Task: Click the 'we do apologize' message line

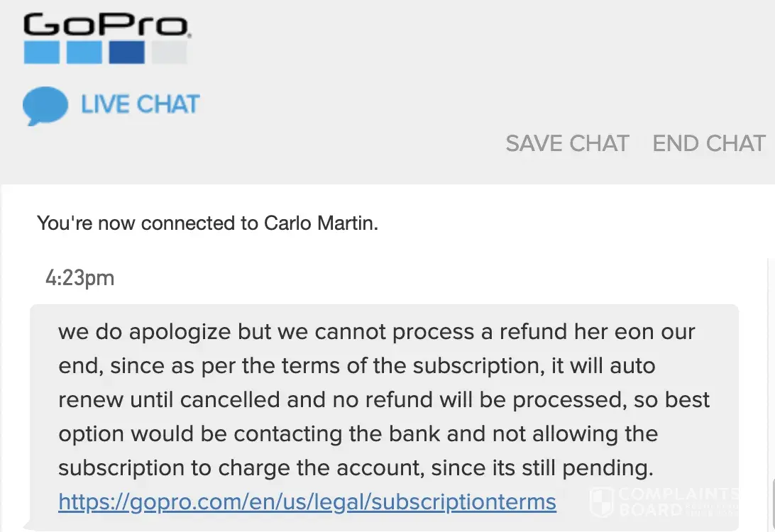Action: 376,331
